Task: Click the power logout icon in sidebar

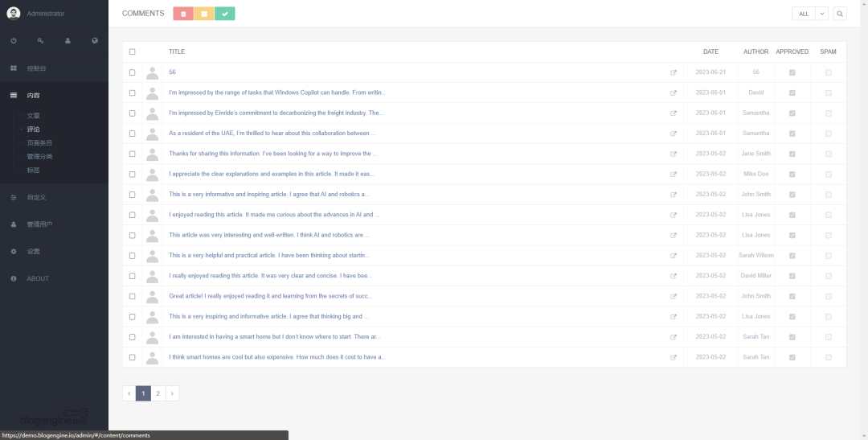Action: point(14,40)
